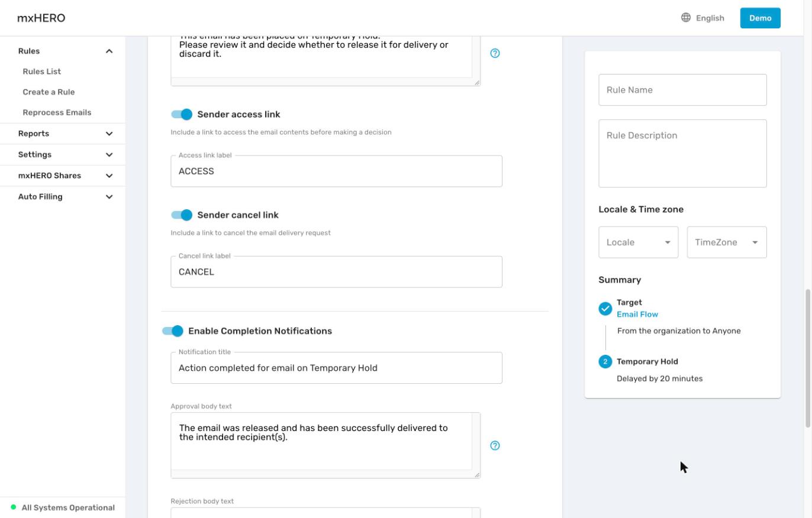Image resolution: width=812 pixels, height=518 pixels.
Task: Expand mxHERO Shares section
Action: coord(63,176)
